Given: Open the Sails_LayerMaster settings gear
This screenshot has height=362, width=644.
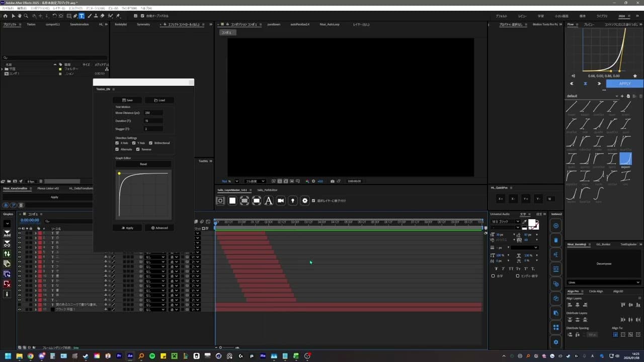Looking at the screenshot, I should (x=305, y=201).
